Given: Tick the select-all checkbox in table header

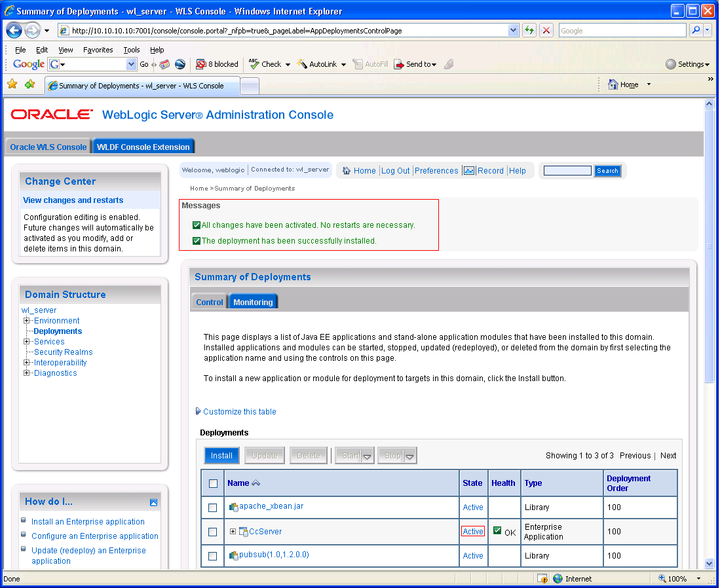Looking at the screenshot, I should coord(213,483).
